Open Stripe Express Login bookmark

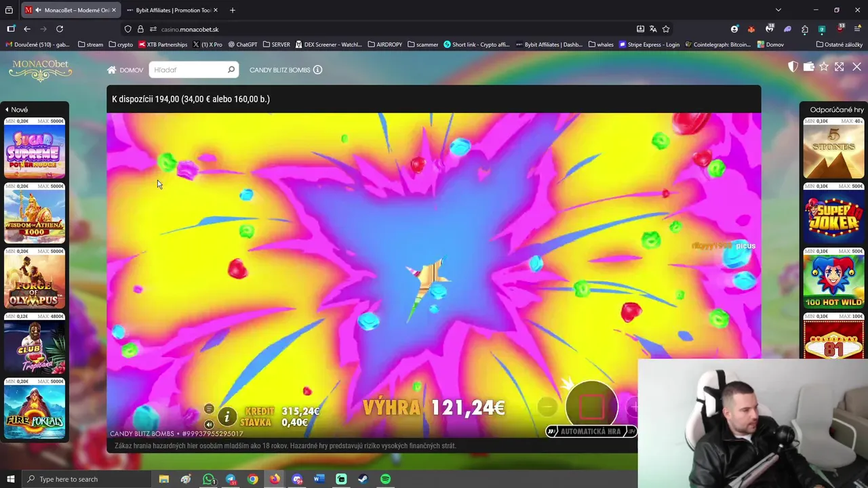[x=649, y=45]
